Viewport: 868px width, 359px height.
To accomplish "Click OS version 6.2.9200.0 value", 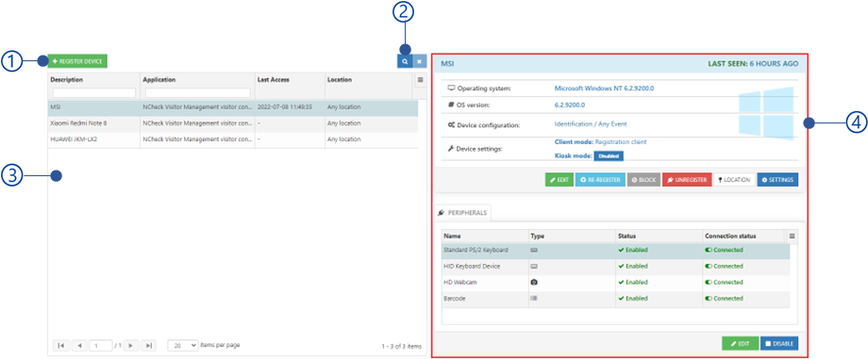I will (570, 105).
